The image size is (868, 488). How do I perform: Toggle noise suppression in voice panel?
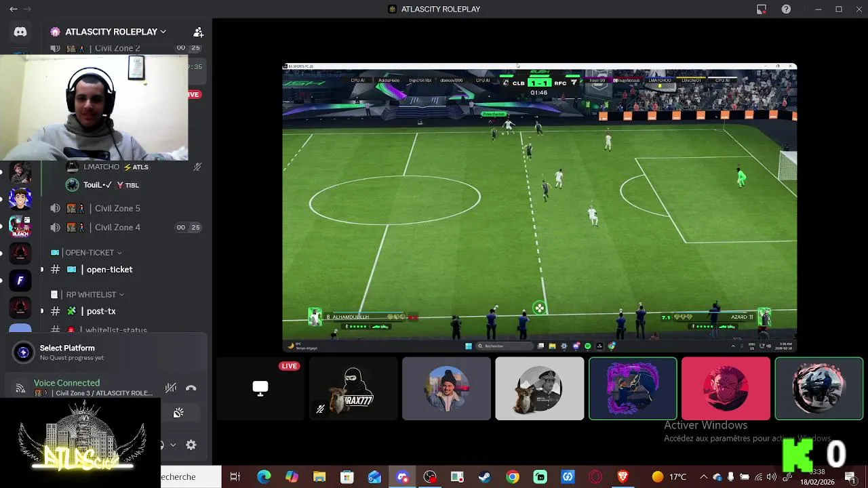pos(171,388)
